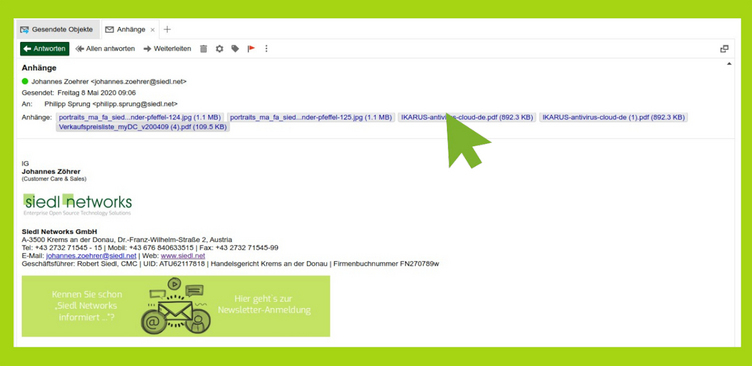Screen dimensions: 752x366
Task: Click recipient Philipp Sprung address
Action: coord(111,104)
